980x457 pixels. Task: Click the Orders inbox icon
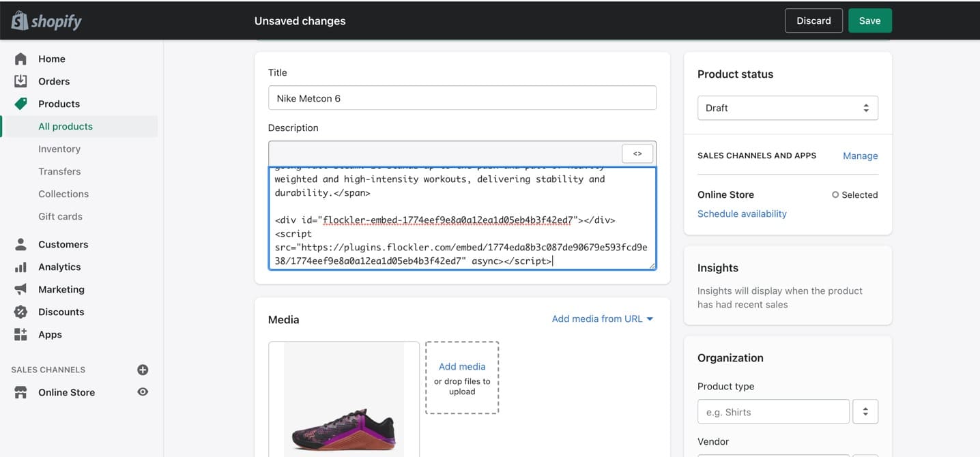pos(20,81)
